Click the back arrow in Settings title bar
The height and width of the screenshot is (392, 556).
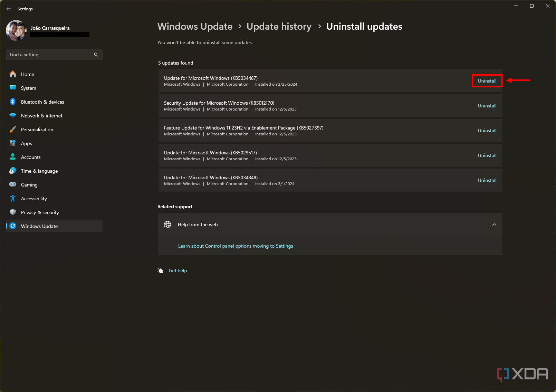(9, 9)
